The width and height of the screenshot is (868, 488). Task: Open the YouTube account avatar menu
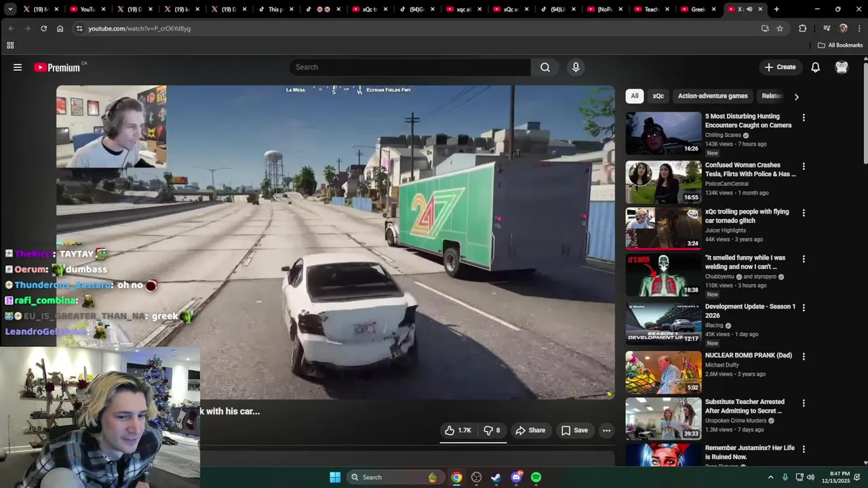point(842,67)
